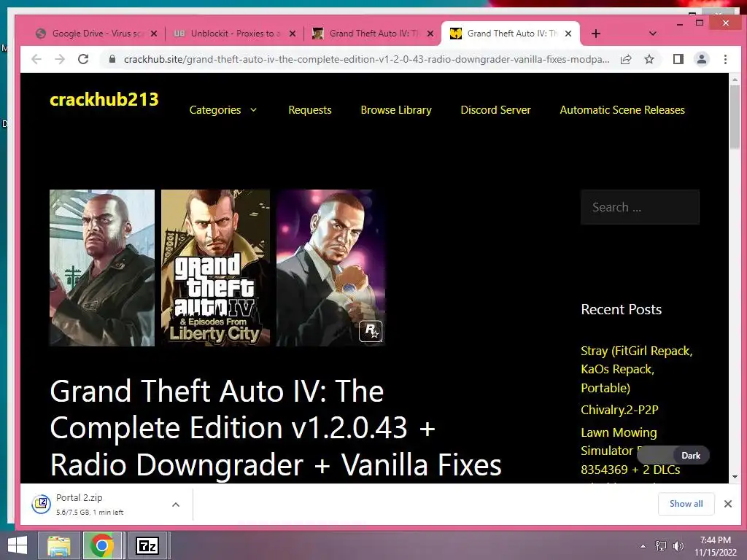The image size is (747, 560).
Task: Open the Chrome three-dot menu
Action: click(x=725, y=59)
